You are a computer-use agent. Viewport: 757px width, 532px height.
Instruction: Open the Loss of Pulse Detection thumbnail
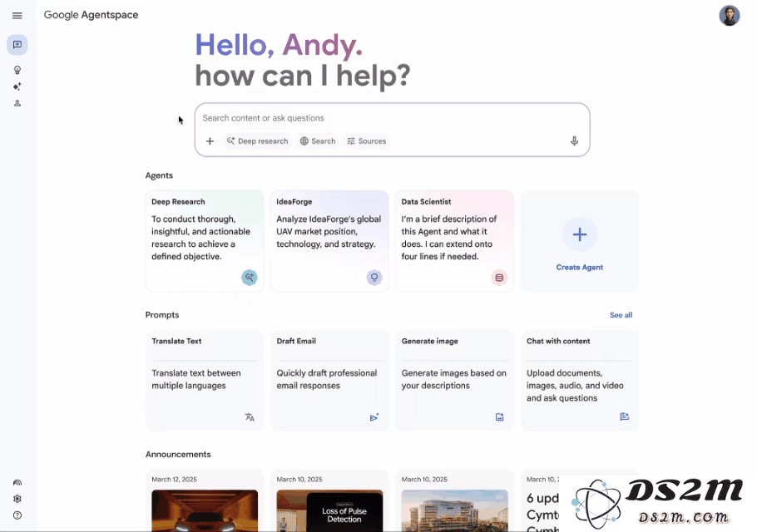tap(329, 510)
